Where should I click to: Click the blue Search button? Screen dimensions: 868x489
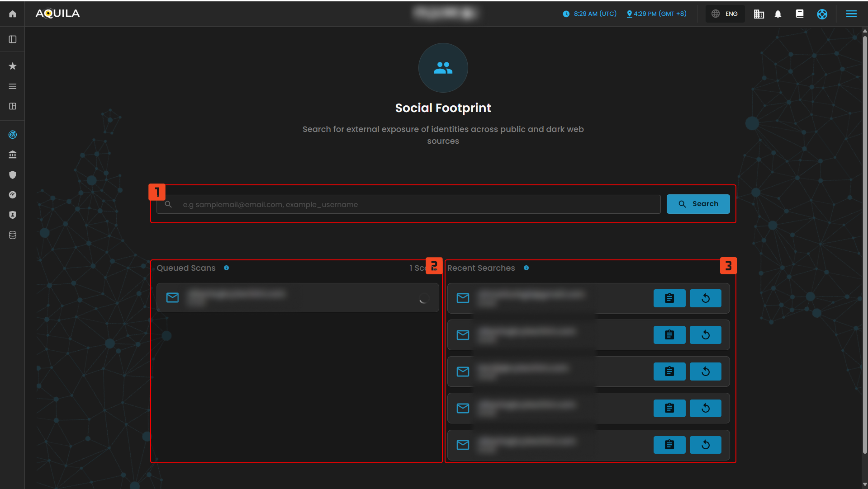tap(698, 204)
